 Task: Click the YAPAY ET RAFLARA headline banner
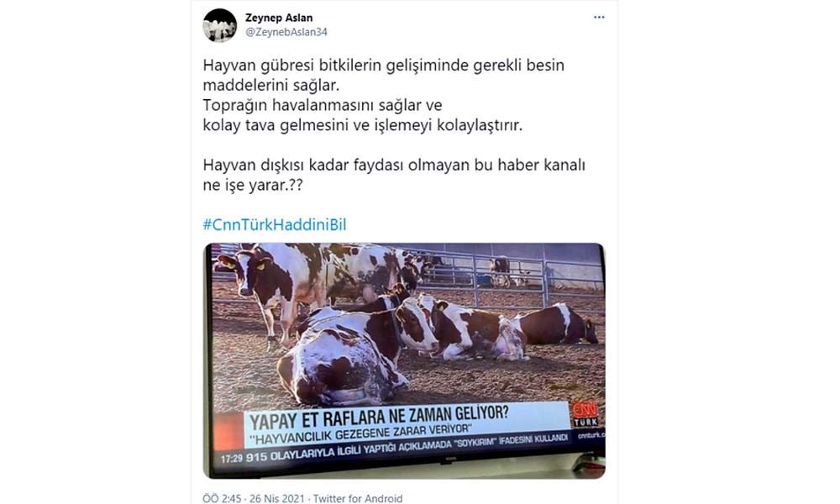pos(380,417)
